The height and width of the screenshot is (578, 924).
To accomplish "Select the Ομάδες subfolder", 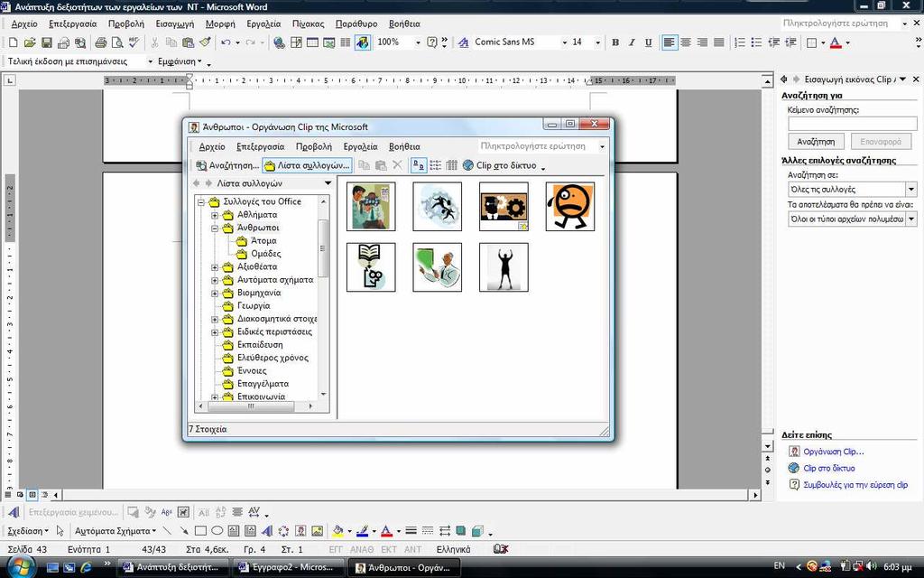I will (x=266, y=254).
